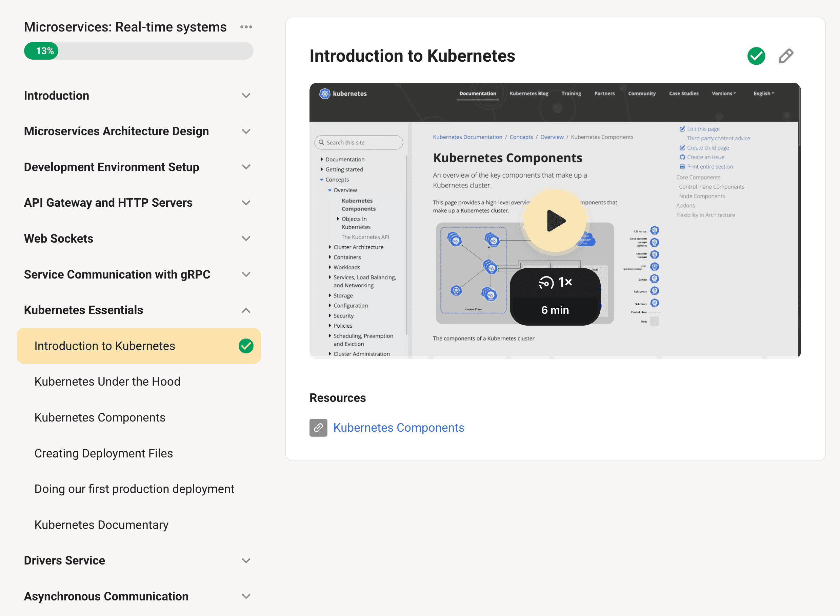Click the pencil edit icon
The width and height of the screenshot is (840, 616).
pyautogui.click(x=785, y=56)
